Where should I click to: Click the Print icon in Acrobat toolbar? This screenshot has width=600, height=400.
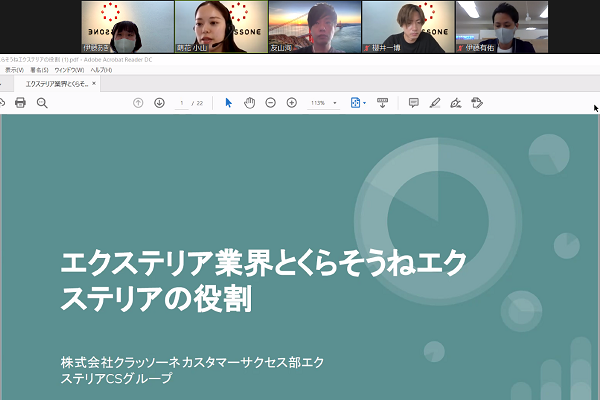click(x=20, y=103)
